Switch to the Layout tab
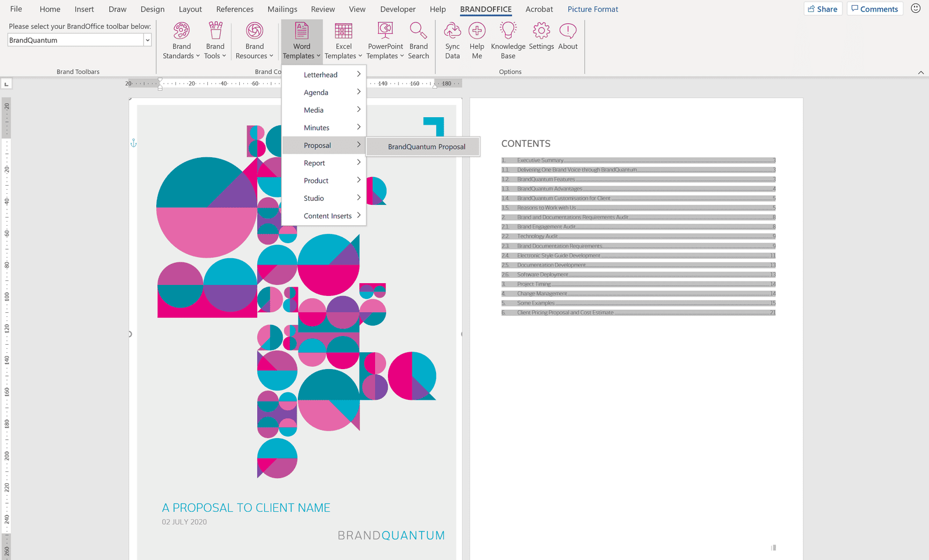 coord(190,9)
